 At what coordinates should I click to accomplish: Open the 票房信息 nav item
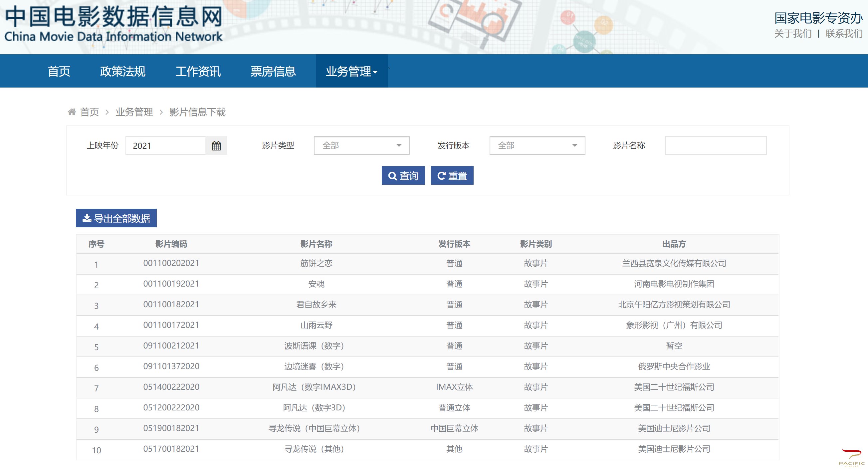pos(273,72)
